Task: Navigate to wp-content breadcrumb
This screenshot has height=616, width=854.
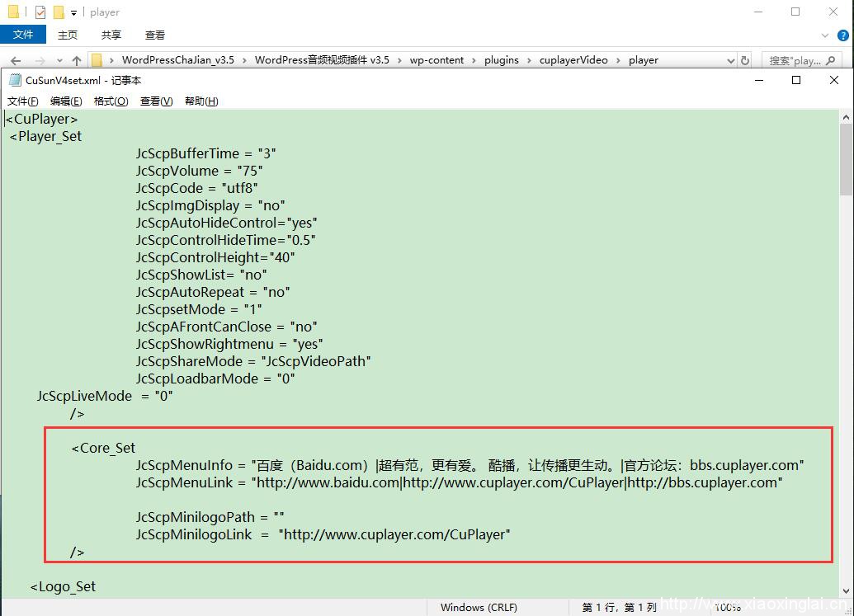Action: pos(436,60)
